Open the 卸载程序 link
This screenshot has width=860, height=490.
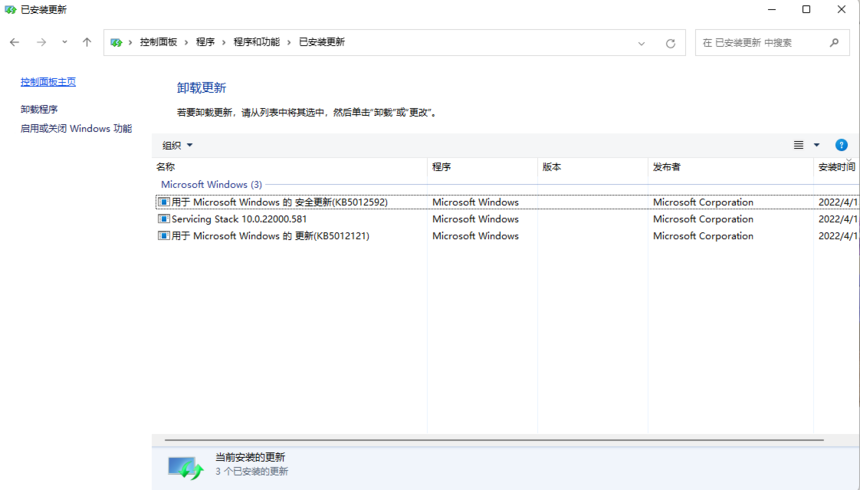39,109
